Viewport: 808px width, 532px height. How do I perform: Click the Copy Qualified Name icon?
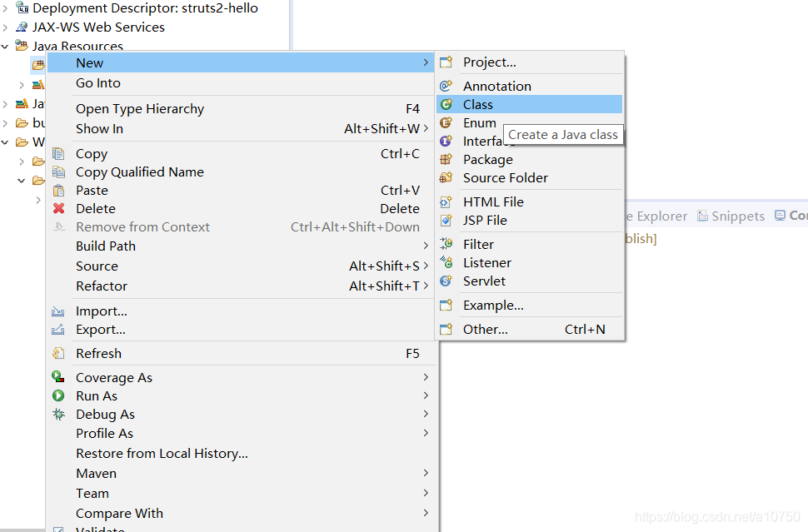pyautogui.click(x=59, y=172)
